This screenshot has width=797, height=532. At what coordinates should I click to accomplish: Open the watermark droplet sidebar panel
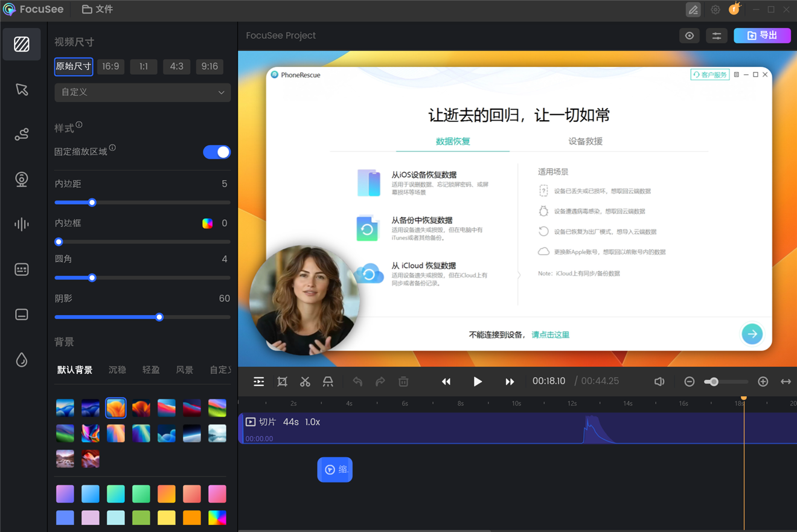(x=22, y=360)
